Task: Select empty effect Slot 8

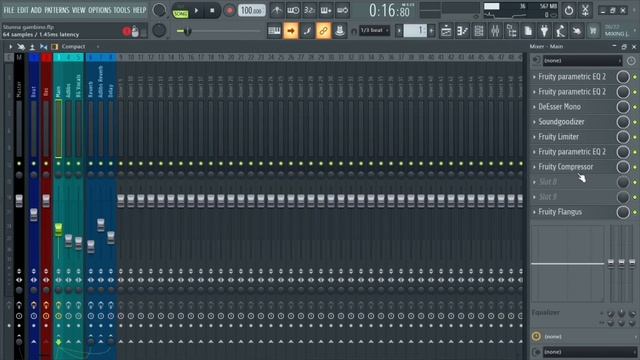Action: click(548, 182)
